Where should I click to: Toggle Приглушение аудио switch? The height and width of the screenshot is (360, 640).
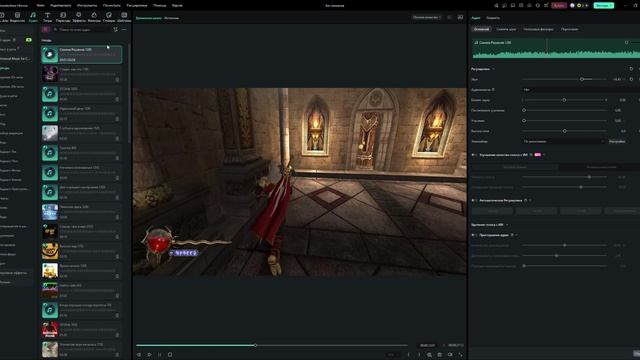coord(474,235)
